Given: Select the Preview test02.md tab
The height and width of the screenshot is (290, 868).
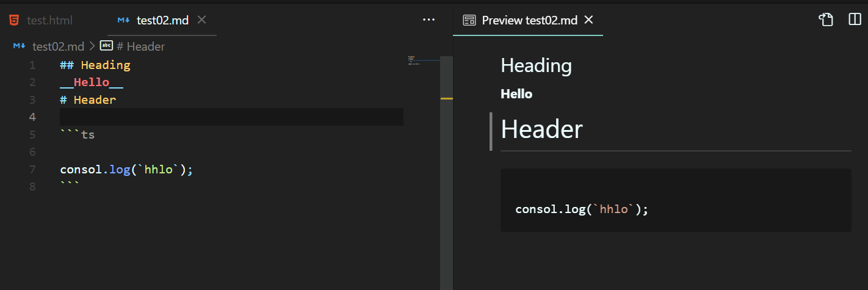Looking at the screenshot, I should [x=529, y=20].
